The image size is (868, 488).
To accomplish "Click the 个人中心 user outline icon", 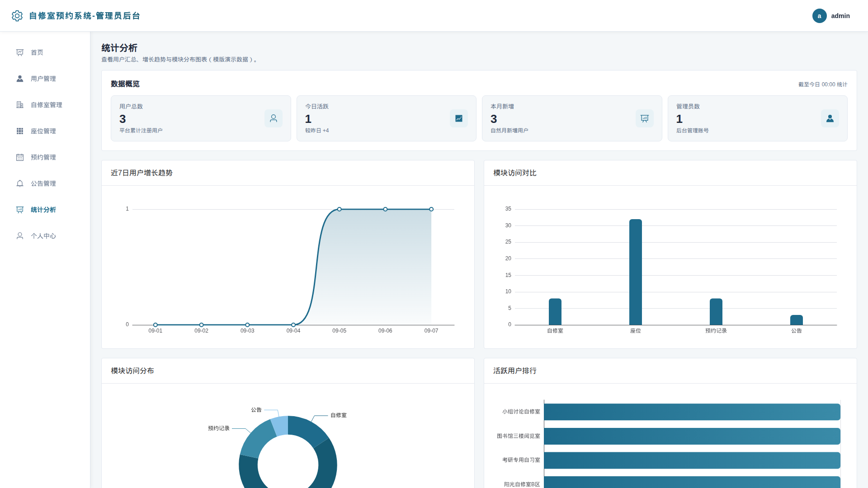I will point(20,236).
